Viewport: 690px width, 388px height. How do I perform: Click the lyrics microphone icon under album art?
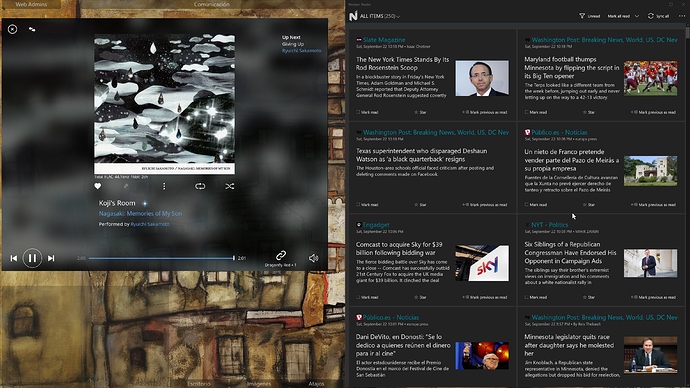(126, 186)
